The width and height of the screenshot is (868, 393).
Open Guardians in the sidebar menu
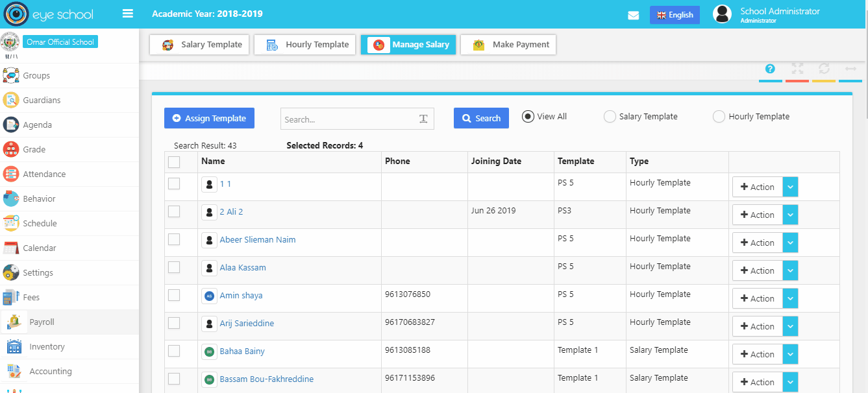(69, 100)
